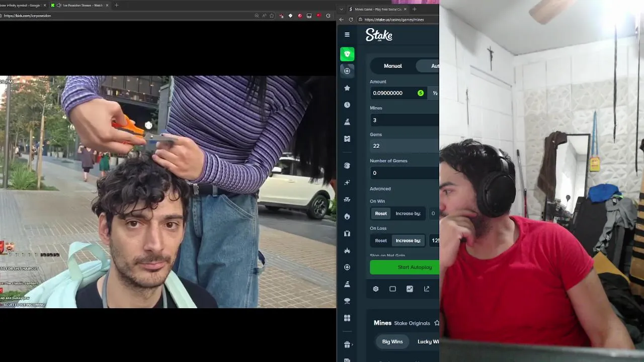Click the pop-out arrow icon below Autoplay
Screen dimensions: 644x362
pyautogui.click(x=427, y=289)
